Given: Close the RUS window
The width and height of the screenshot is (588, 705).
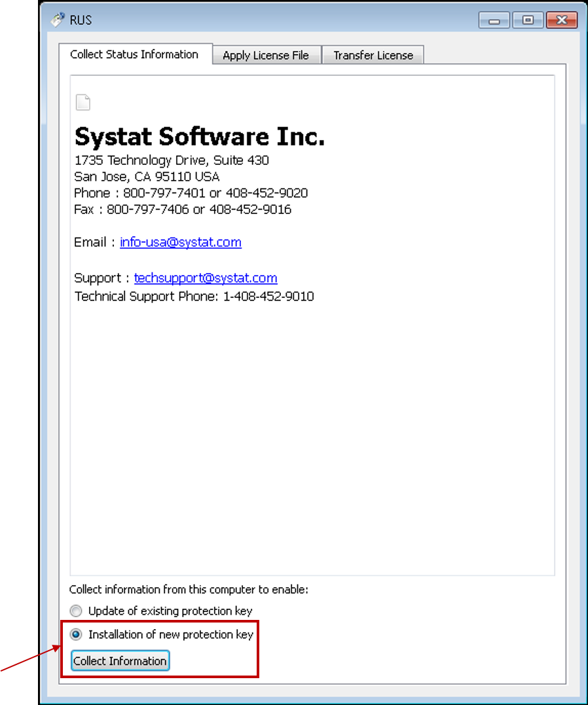Looking at the screenshot, I should coord(562,20).
